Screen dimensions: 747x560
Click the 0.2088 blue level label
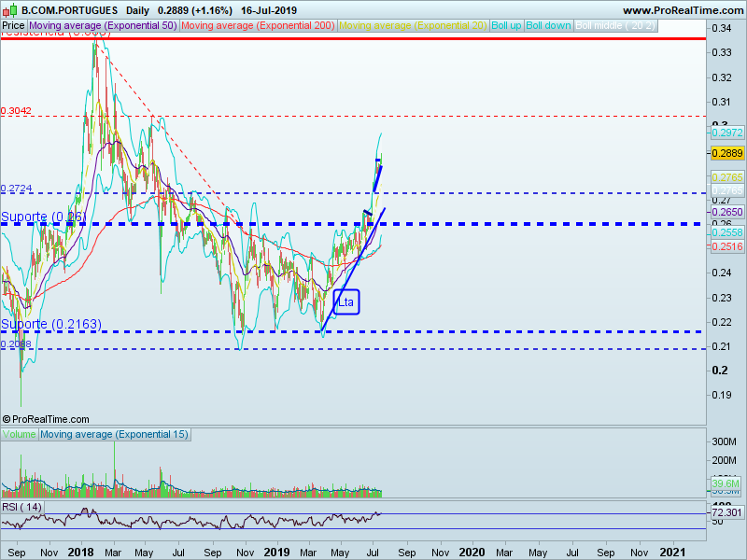tap(16, 344)
